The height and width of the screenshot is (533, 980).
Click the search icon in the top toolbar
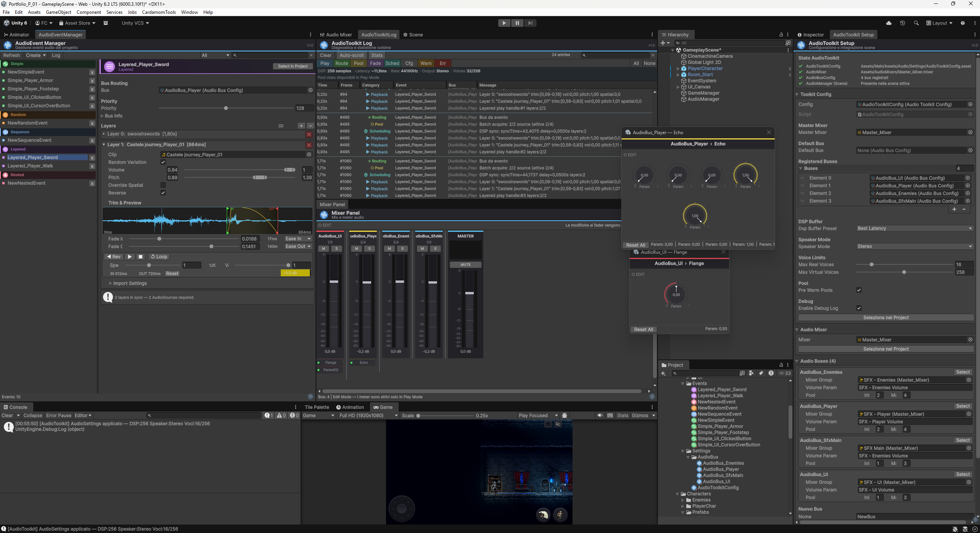click(917, 23)
